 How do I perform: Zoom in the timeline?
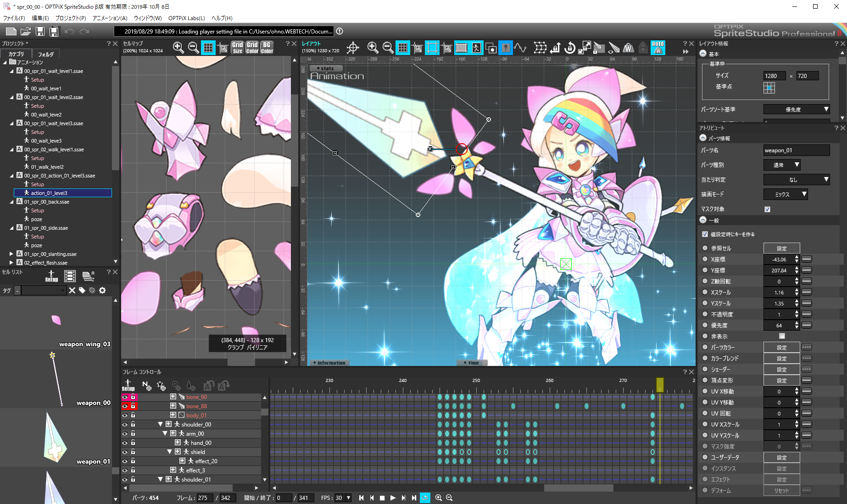(438, 498)
